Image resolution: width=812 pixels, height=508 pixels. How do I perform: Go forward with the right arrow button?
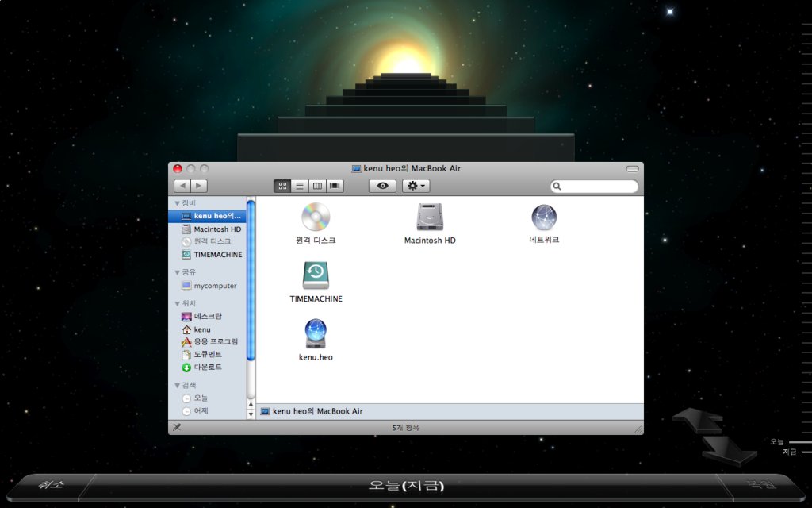[199, 186]
